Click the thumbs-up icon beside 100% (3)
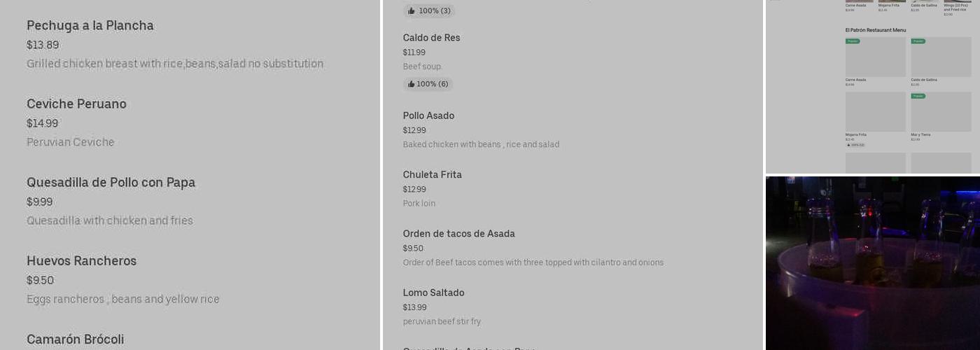This screenshot has width=980, height=350. tap(412, 11)
